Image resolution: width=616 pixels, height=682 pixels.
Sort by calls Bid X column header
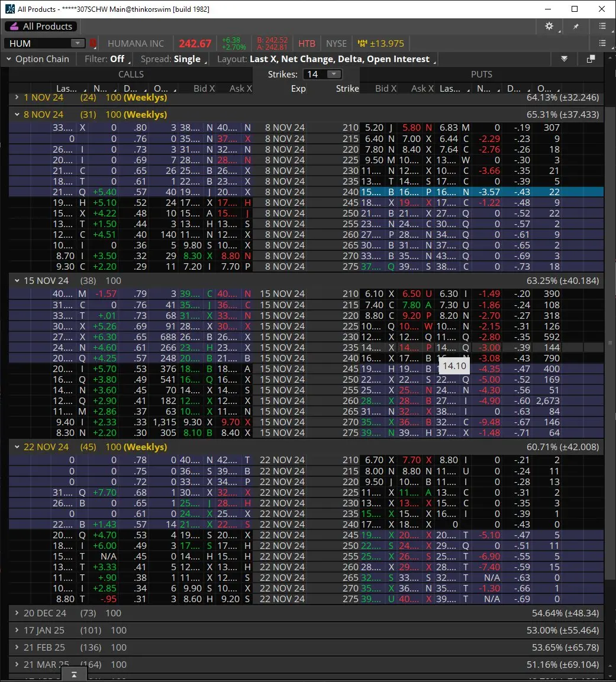204,88
